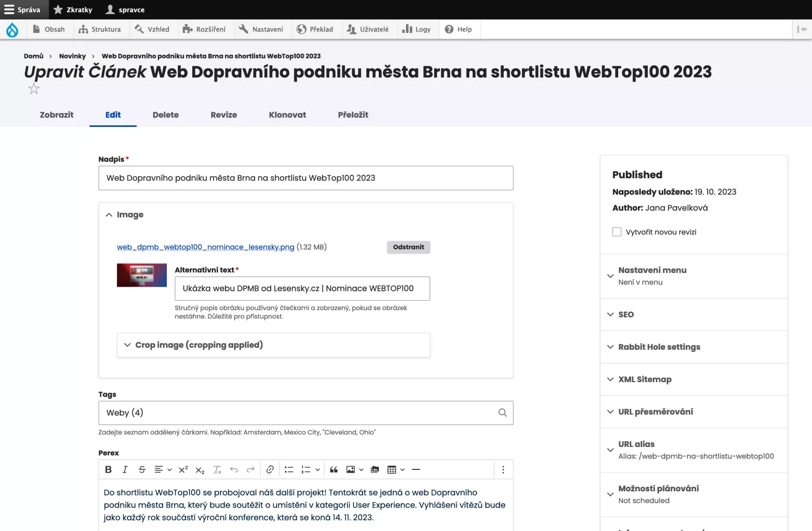Image resolution: width=812 pixels, height=531 pixels.
Task: Switch to the Zobrazit tab
Action: click(56, 115)
